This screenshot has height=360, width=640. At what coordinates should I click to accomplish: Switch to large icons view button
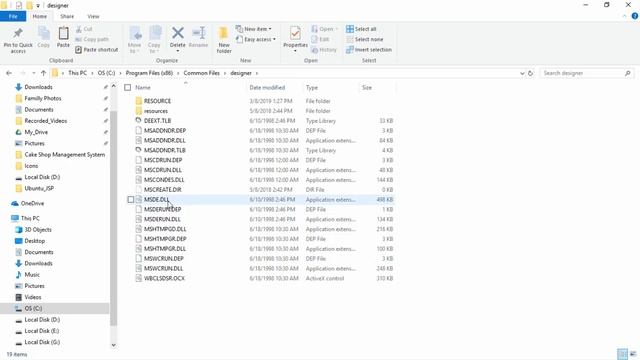633,354
